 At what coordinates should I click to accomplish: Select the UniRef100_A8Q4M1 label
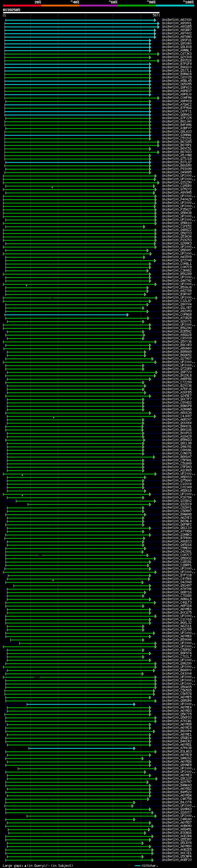(x=177, y=830)
